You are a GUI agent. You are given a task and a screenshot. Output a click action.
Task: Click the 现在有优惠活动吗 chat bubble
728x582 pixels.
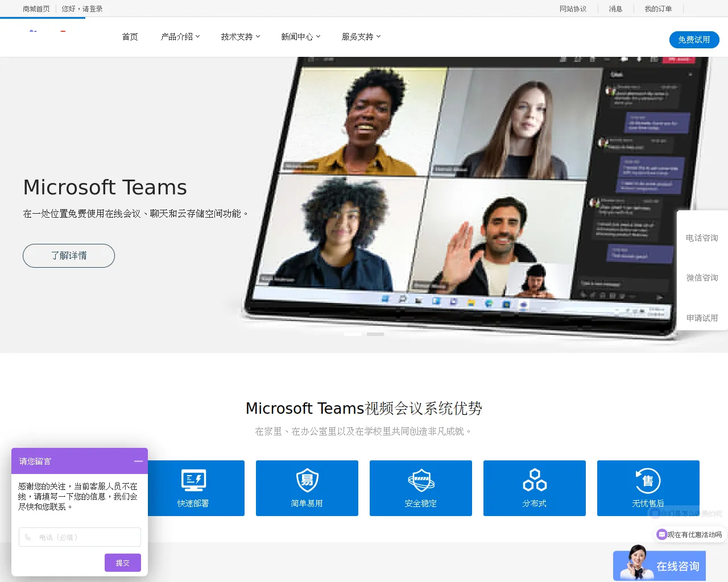pos(690,534)
